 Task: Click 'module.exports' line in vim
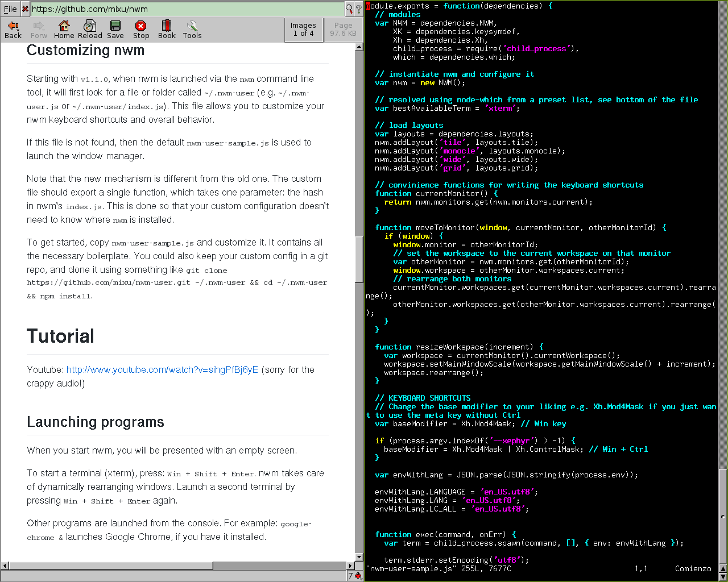click(459, 6)
